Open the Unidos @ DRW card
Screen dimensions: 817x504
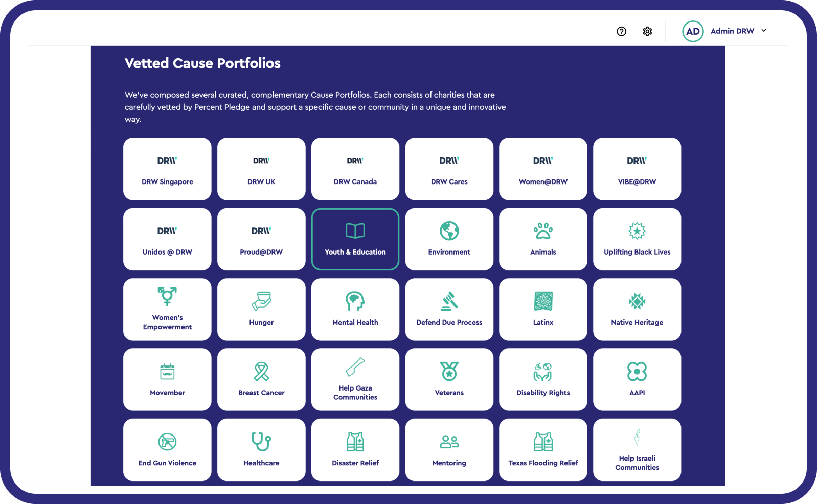(167, 239)
